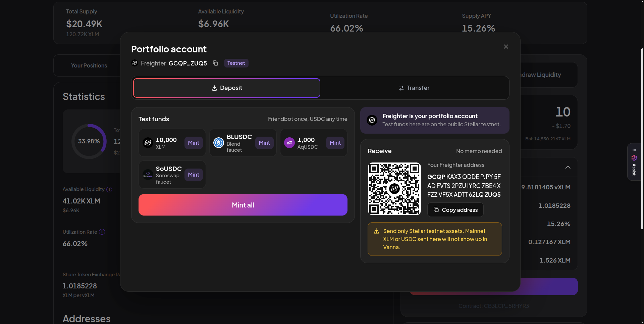Mint SoUSDC from Soroswap faucet
This screenshot has height=324, width=644.
pos(194,175)
